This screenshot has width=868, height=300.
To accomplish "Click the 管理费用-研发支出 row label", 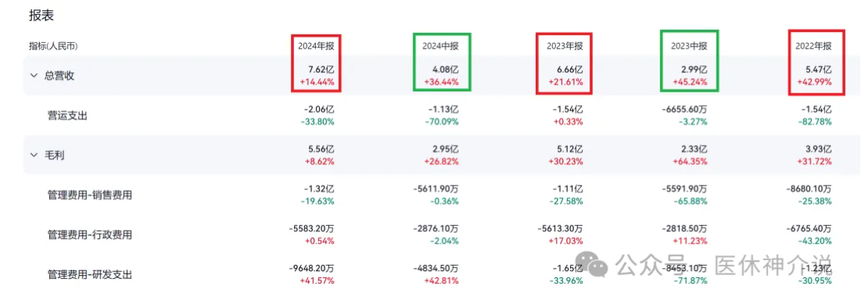I will [x=90, y=274].
